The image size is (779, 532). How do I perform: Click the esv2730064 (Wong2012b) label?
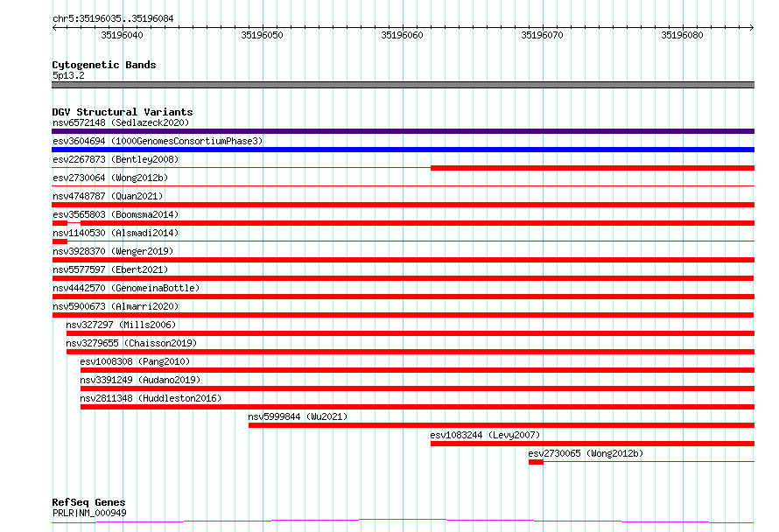[110, 178]
